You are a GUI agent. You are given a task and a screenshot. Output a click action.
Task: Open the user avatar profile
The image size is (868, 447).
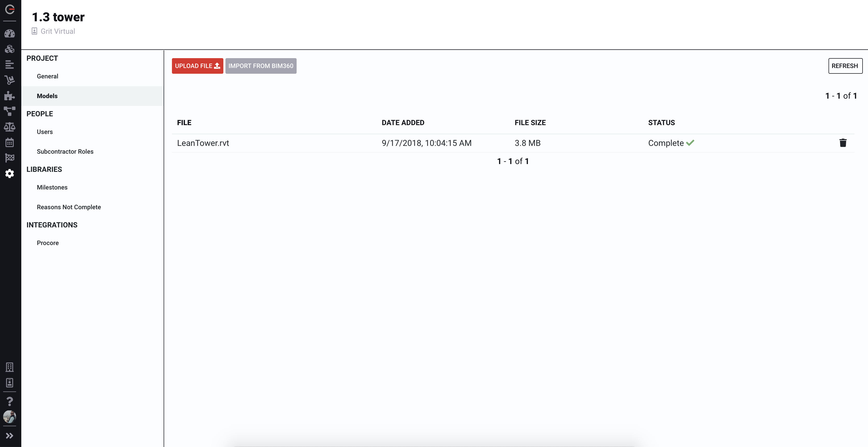pyautogui.click(x=9, y=417)
